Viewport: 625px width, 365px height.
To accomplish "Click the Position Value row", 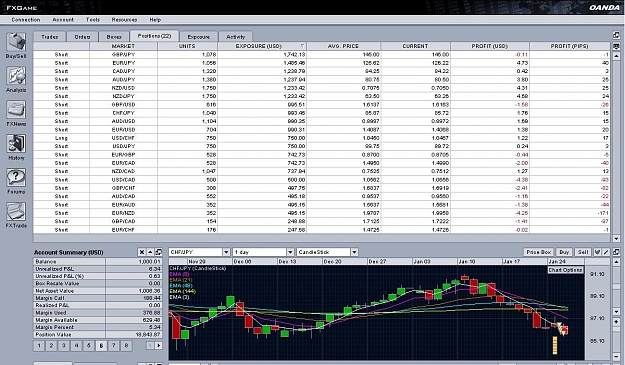I will point(98,335).
